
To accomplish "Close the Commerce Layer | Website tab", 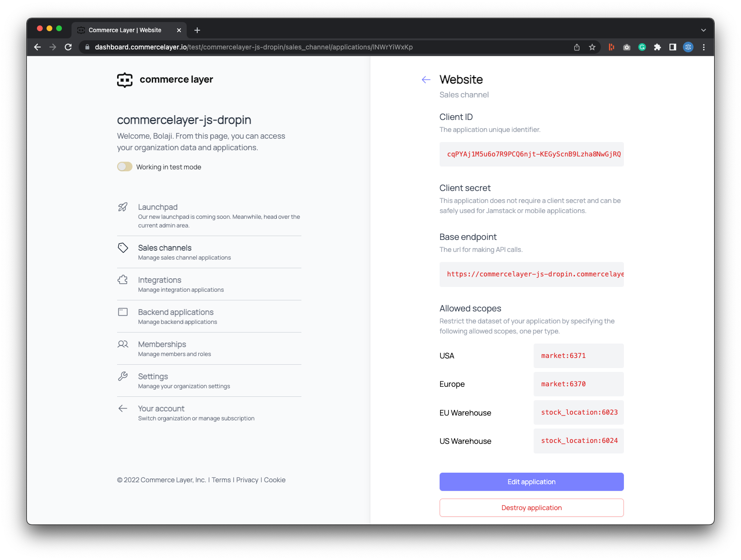I will pyautogui.click(x=179, y=30).
